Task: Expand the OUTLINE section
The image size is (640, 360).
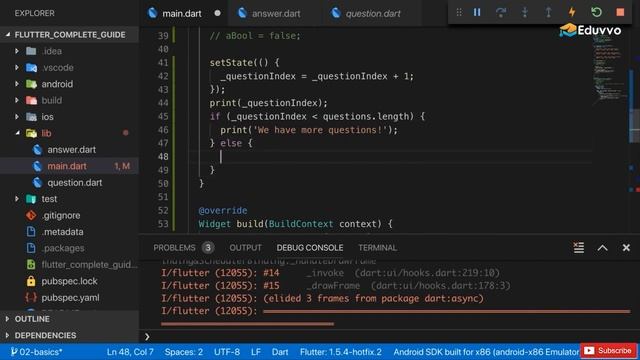Action: [69, 319]
